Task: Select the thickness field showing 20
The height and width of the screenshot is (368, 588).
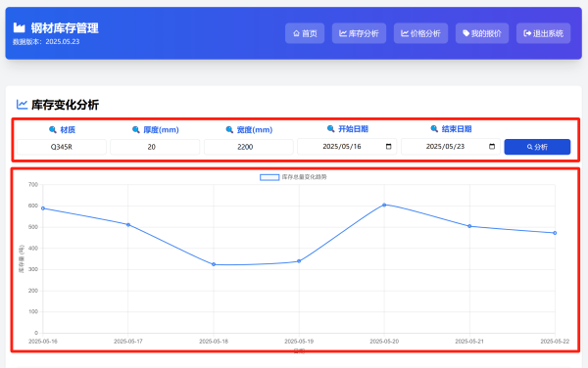Action: (155, 147)
